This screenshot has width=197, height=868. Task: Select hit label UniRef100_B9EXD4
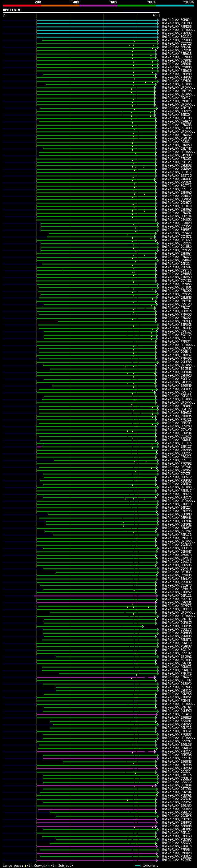coord(177,115)
